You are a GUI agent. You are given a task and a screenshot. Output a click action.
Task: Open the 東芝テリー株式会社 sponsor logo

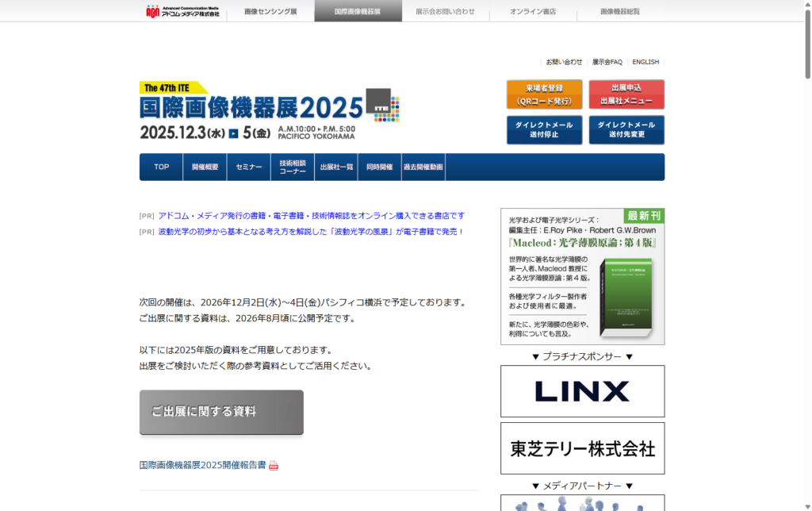pos(582,448)
